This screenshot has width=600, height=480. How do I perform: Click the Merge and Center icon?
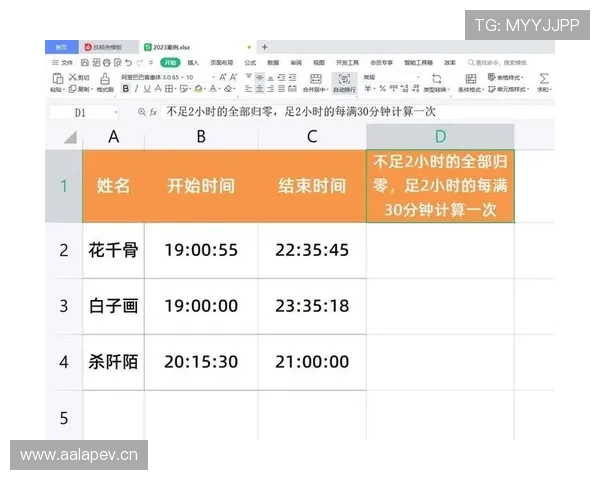click(316, 79)
